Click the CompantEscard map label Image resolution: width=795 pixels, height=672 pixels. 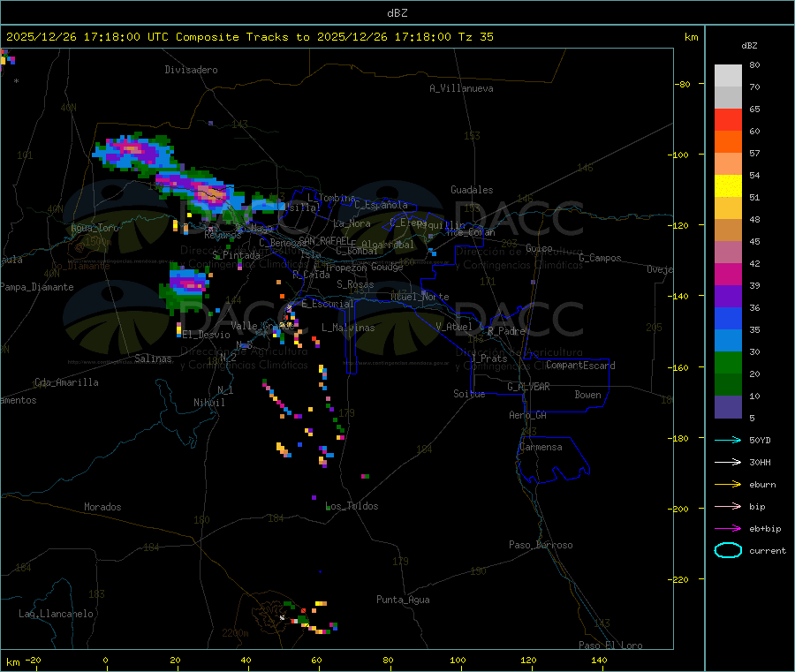coord(580,365)
